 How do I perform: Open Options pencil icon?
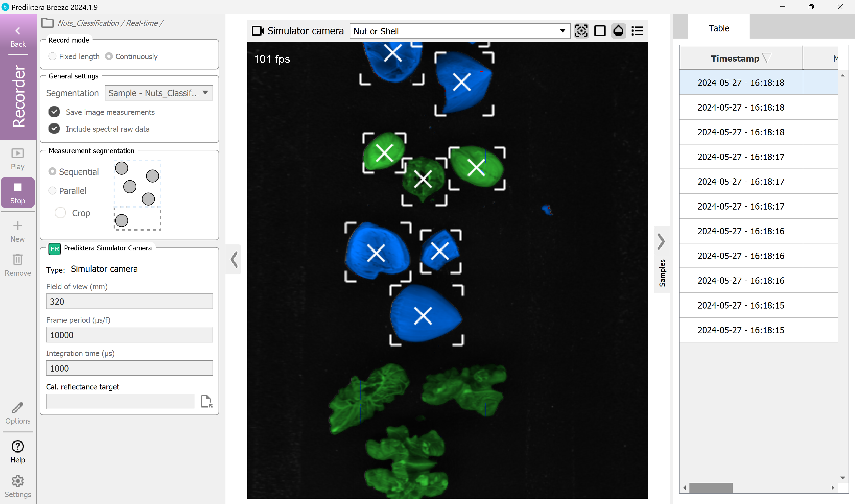point(18,408)
